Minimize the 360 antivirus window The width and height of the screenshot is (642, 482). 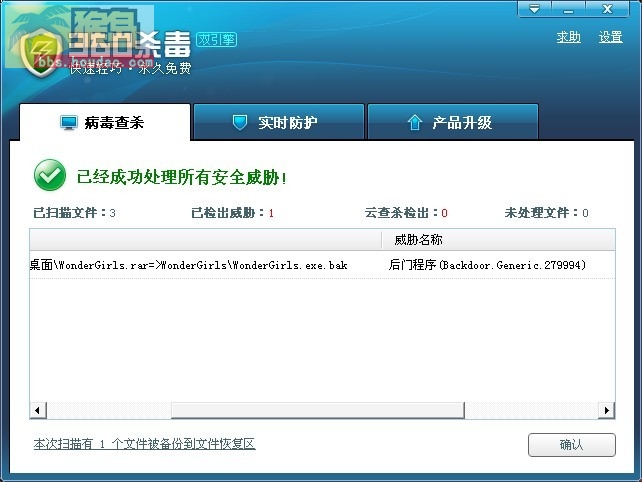568,9
